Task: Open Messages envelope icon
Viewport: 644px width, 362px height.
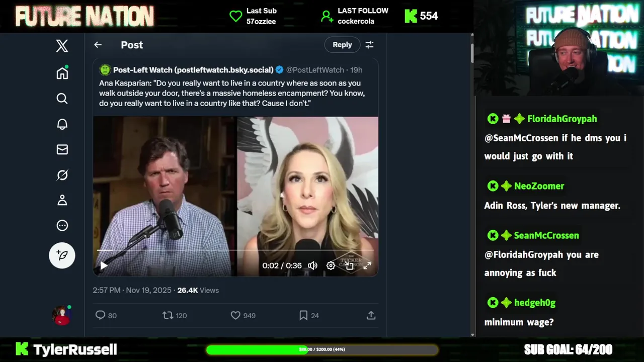Action: coord(62,149)
